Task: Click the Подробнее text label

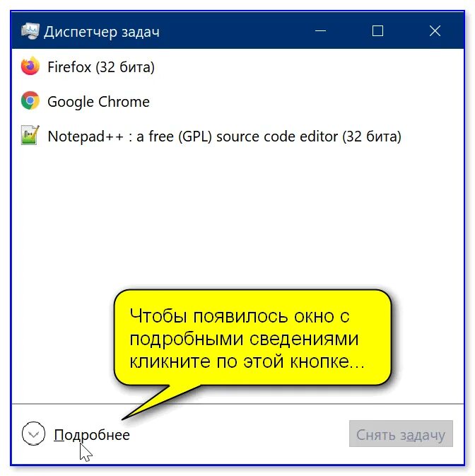Action: point(92,435)
